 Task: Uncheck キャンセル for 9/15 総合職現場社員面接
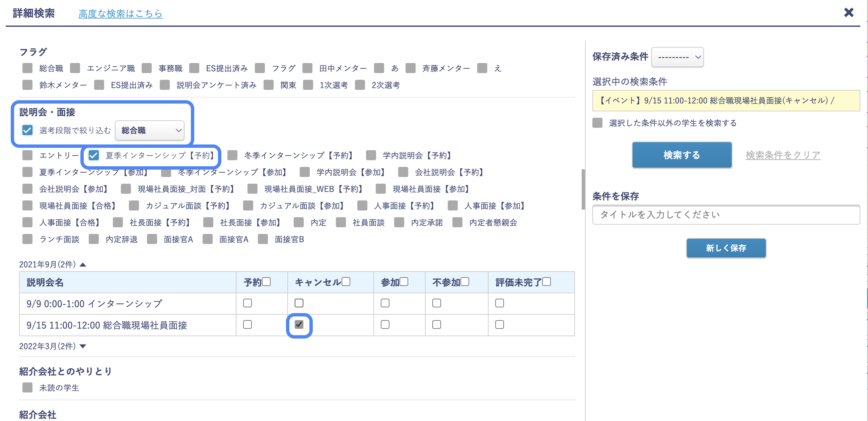(x=299, y=325)
